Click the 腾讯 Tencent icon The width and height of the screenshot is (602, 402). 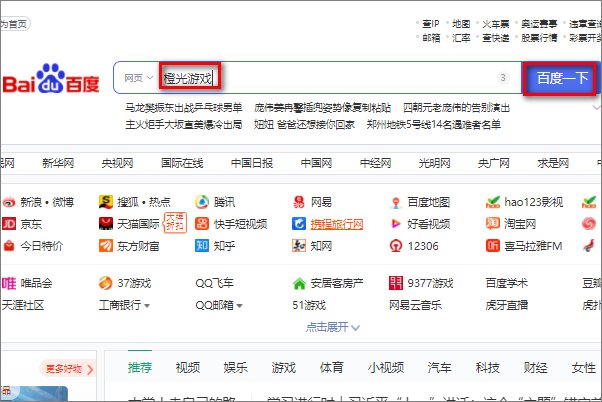(202, 202)
